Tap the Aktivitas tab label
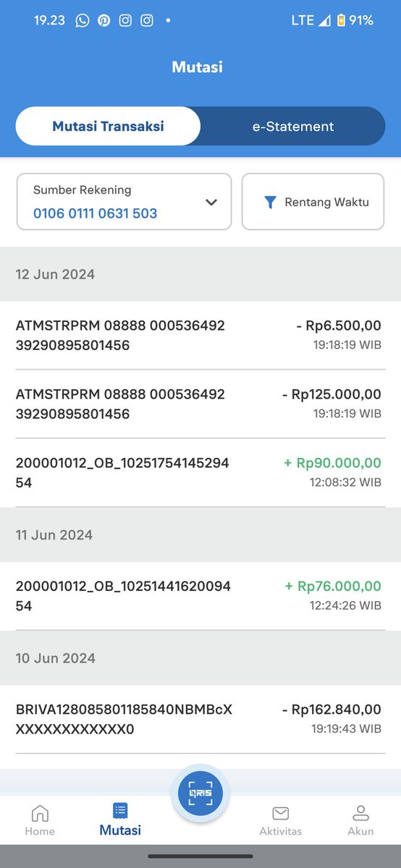Screen dimensions: 401x868 click(x=280, y=831)
